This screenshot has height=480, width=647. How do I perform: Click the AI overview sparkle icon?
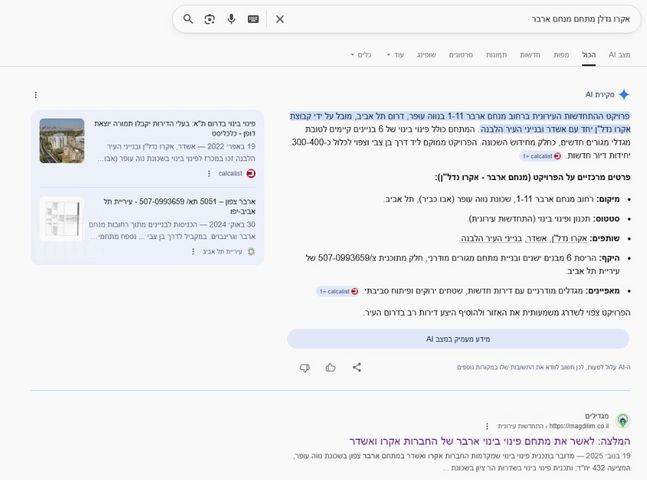[624, 95]
